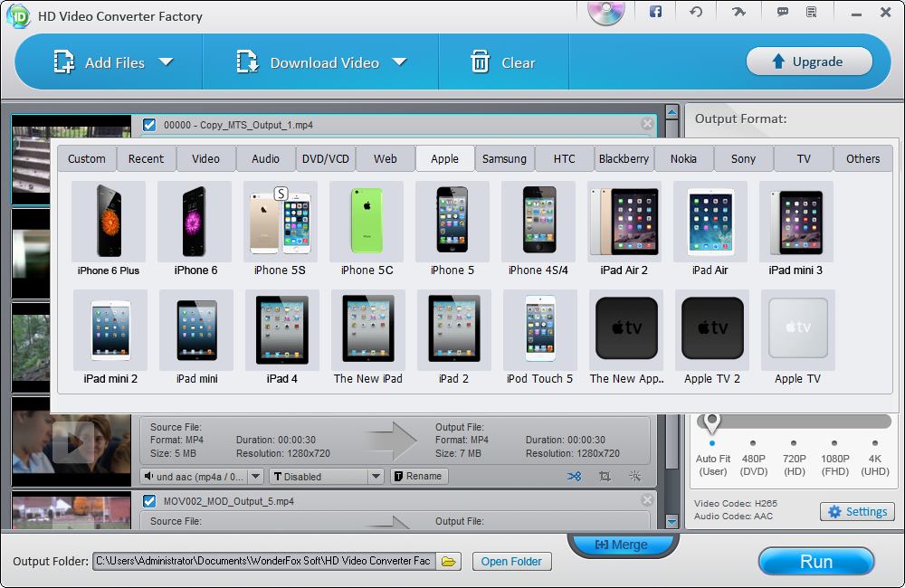
Task: Uncheck the MOV002_MOD_Output_5.mp4 file
Action: pos(149,501)
